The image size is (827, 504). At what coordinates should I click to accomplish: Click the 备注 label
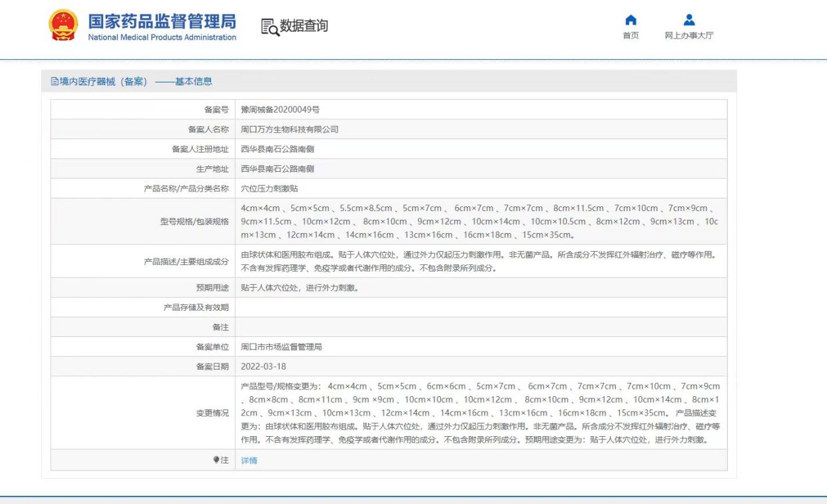pyautogui.click(x=220, y=328)
